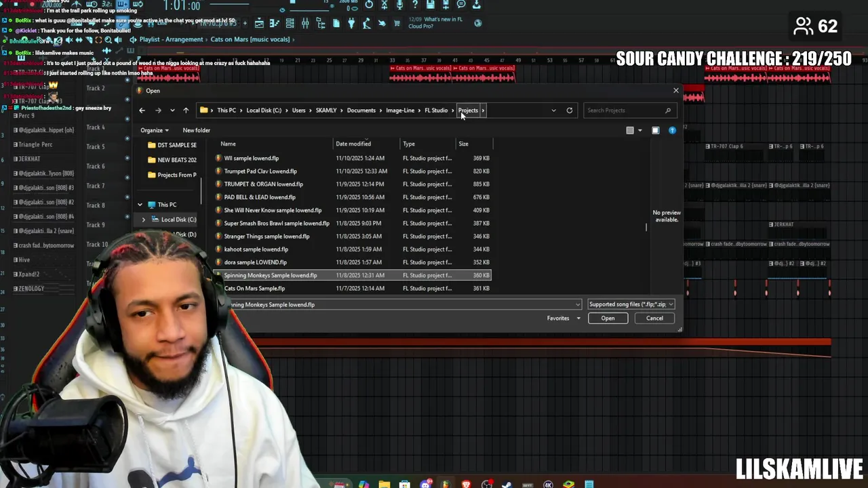Refresh the Projects folder listing

(570, 110)
